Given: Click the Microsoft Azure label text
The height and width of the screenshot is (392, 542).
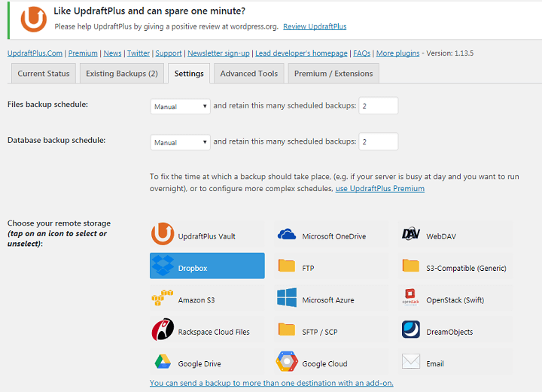Looking at the screenshot, I should pos(328,300).
